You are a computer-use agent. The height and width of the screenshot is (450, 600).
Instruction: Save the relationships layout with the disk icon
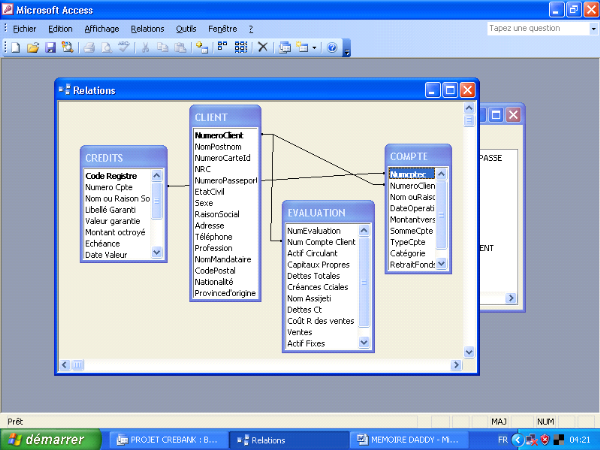(x=50, y=47)
